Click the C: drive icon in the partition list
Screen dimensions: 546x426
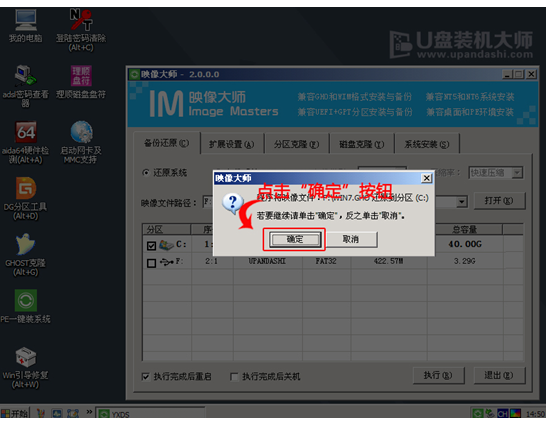[166, 245]
